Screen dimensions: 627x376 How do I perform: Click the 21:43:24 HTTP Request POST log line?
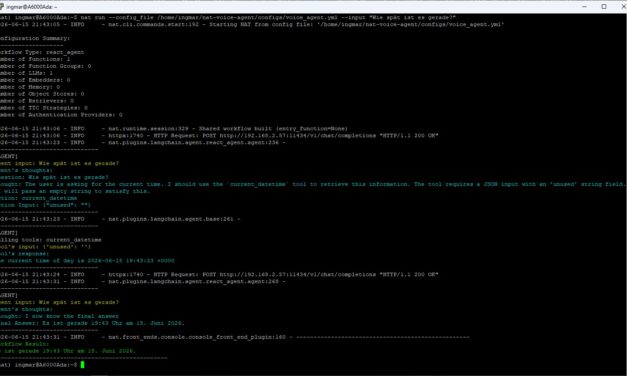tap(219, 275)
